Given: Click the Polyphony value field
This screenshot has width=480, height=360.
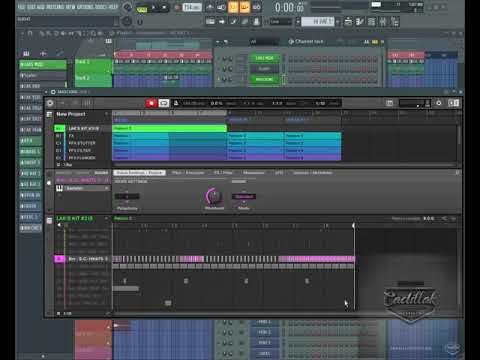Looking at the screenshot, I should 127,197.
